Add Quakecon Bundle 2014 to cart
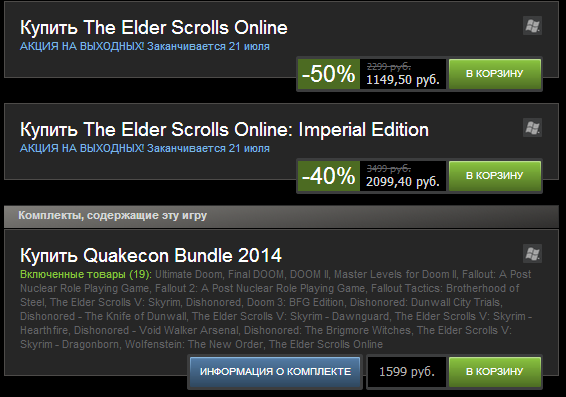This screenshot has width=566, height=397. [x=495, y=372]
